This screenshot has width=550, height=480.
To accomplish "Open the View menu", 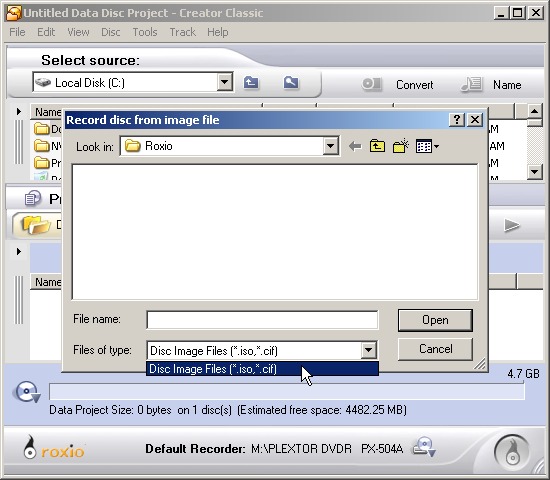I will click(78, 32).
